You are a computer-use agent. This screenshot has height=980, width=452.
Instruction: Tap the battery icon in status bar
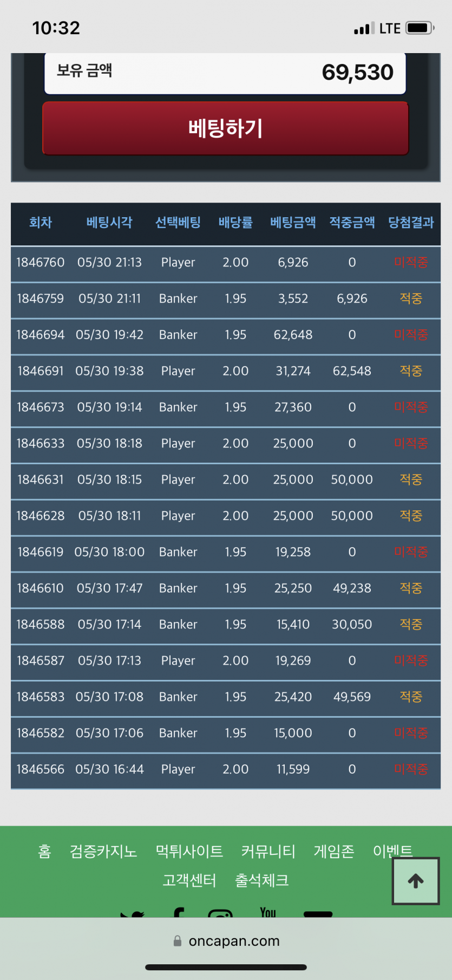pos(420,28)
